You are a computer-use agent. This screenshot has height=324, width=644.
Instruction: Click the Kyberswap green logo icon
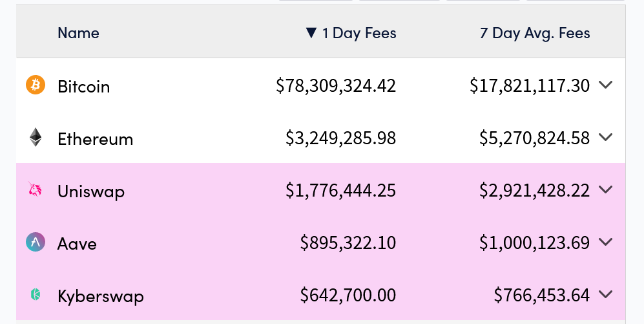[36, 295]
